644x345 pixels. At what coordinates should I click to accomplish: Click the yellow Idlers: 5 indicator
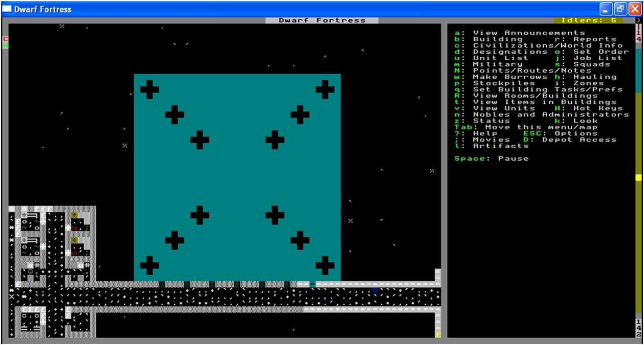click(x=588, y=20)
